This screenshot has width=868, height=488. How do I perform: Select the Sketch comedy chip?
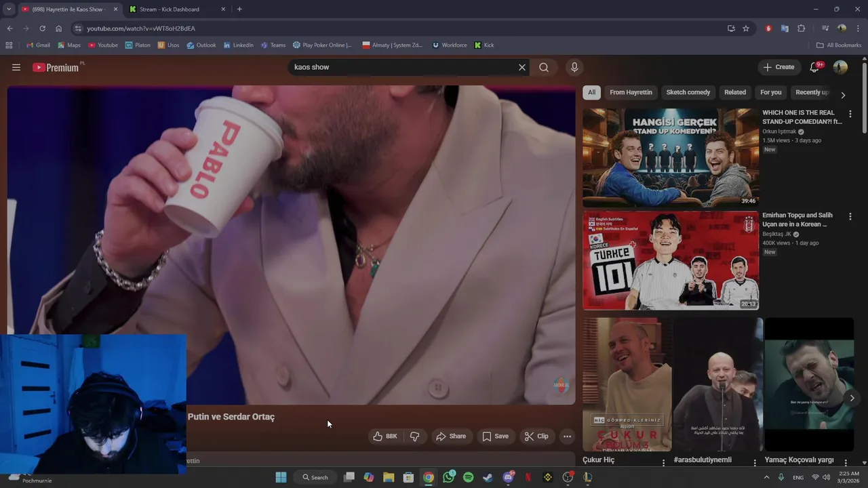tap(688, 92)
